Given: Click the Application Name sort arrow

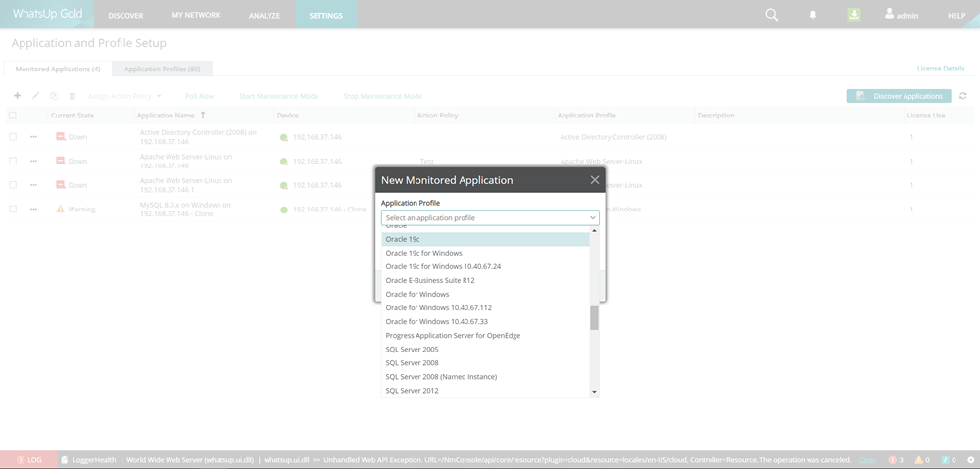Looking at the screenshot, I should point(203,116).
